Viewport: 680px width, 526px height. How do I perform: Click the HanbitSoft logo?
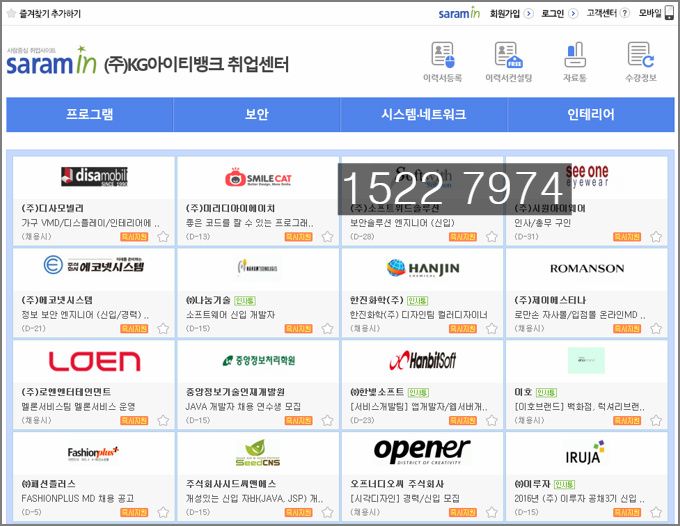[423, 360]
